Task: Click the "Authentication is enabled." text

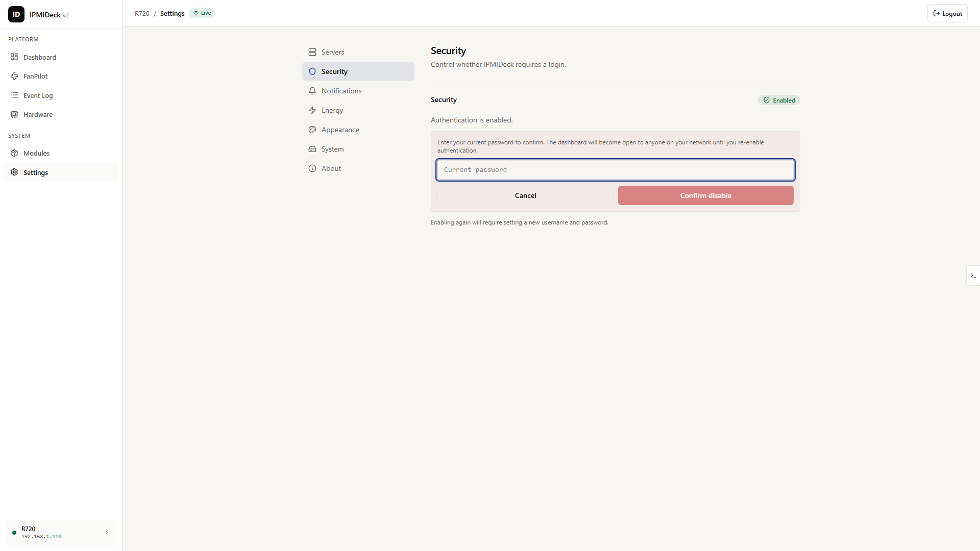Action: 472,120
